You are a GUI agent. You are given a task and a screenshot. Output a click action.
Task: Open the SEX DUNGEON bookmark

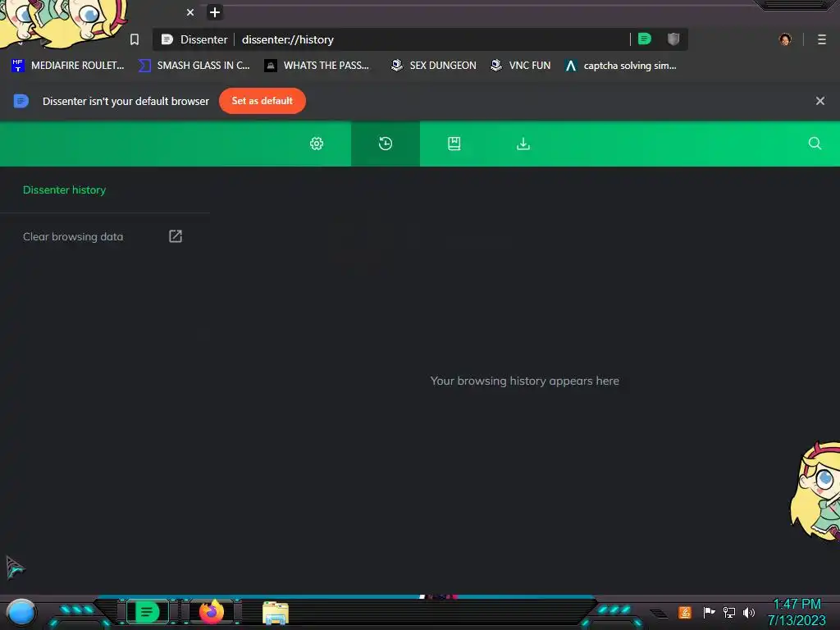(x=433, y=66)
